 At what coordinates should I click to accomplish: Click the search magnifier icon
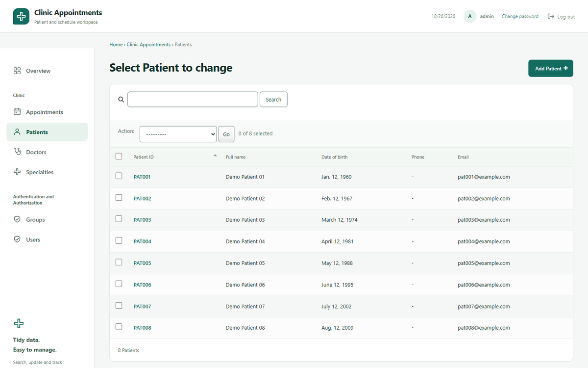tap(121, 99)
